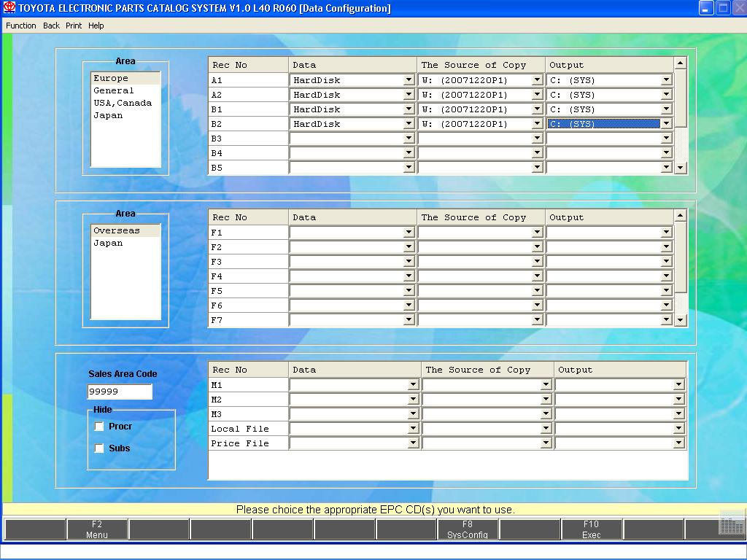Toggle the Subs hide checkbox
This screenshot has width=747, height=560.
(x=99, y=448)
